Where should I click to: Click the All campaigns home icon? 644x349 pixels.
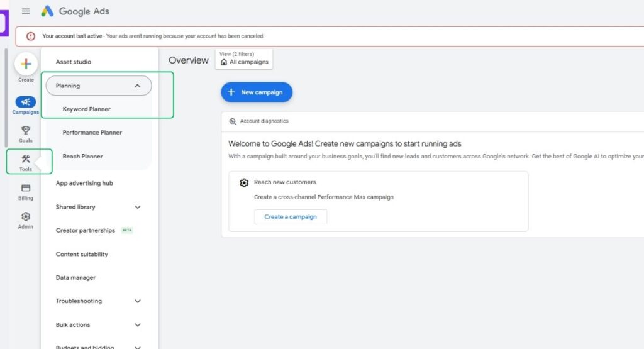224,62
